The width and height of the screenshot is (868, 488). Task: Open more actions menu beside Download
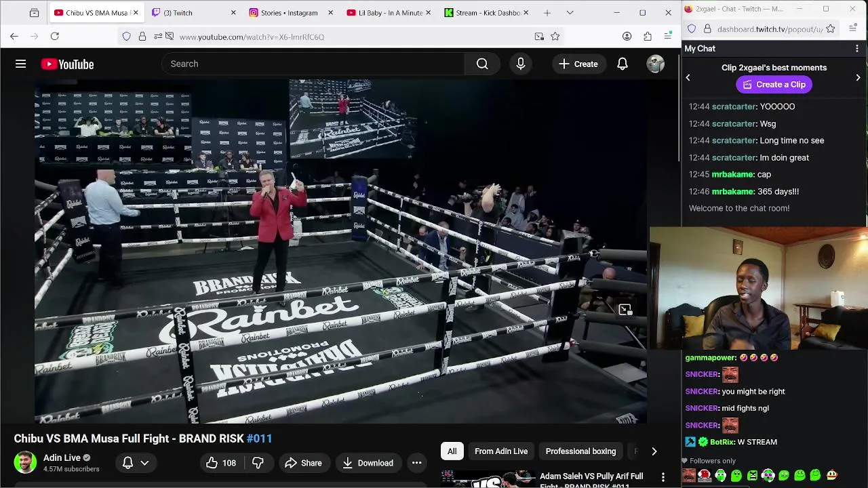coord(416,463)
